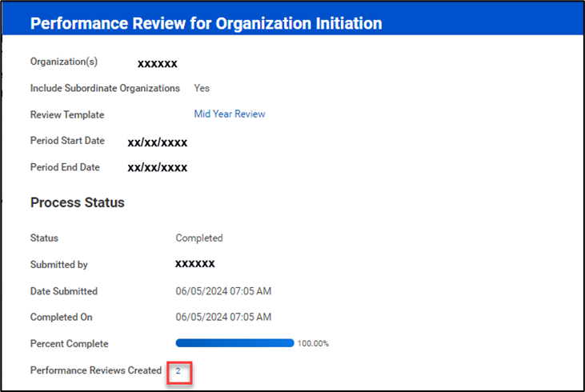Click the Organization(s) label

[62, 62]
